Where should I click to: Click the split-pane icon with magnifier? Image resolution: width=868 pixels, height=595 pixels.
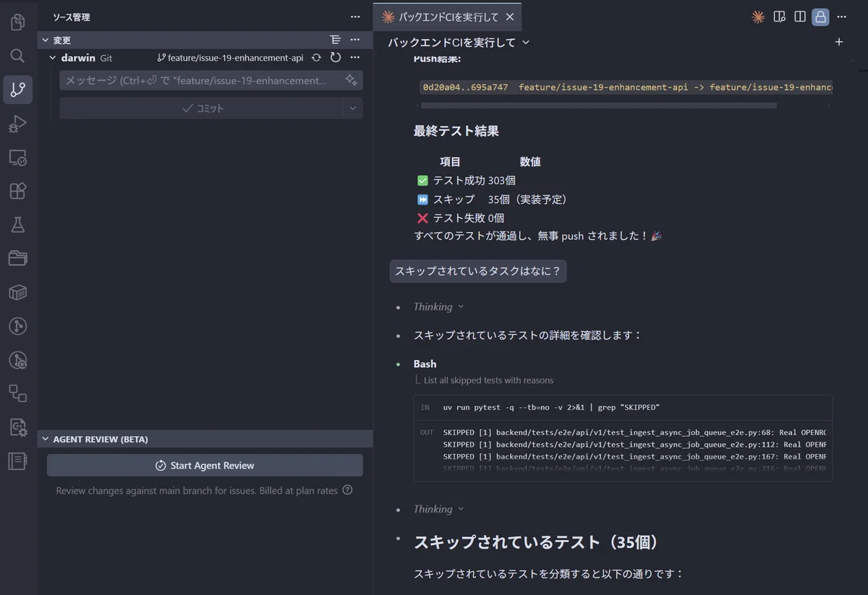pos(779,17)
